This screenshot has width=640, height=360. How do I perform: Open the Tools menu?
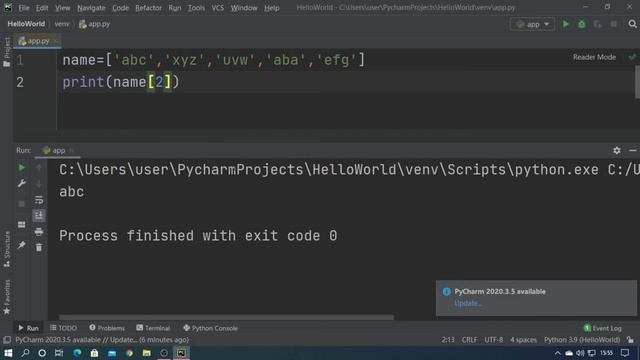click(196, 8)
